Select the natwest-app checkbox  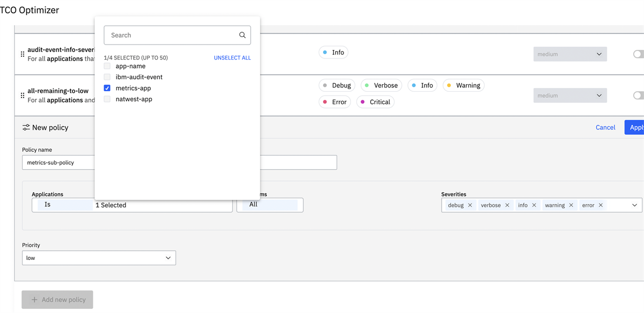pos(107,99)
